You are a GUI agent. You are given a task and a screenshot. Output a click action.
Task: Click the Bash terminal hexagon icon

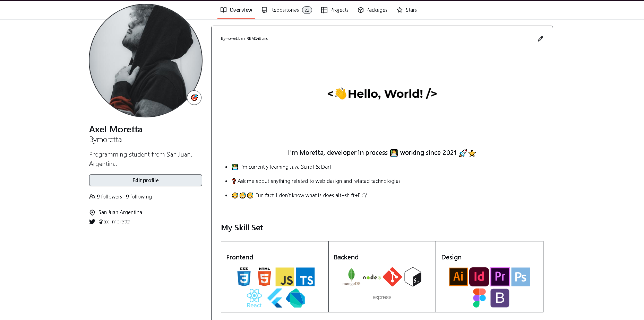coord(413,277)
